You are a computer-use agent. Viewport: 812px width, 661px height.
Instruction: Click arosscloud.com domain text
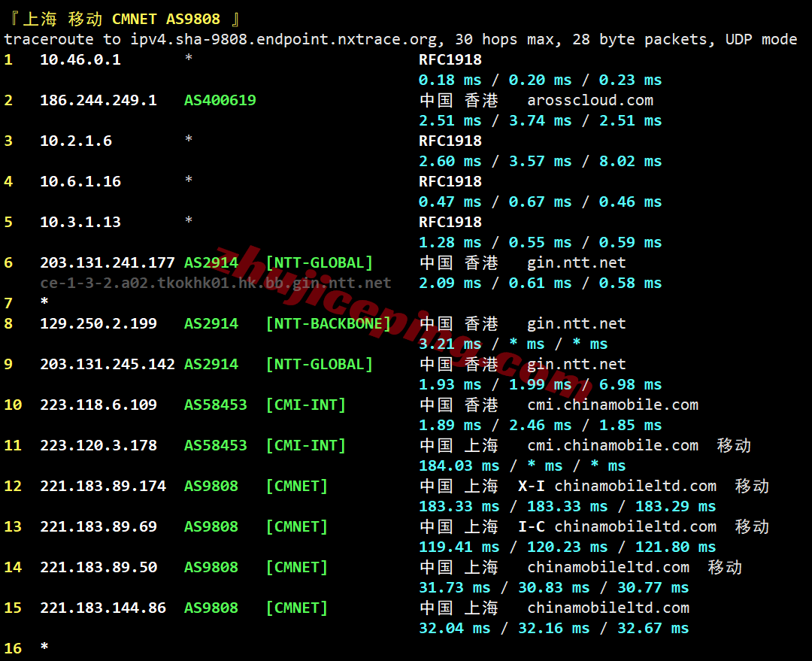tap(590, 100)
